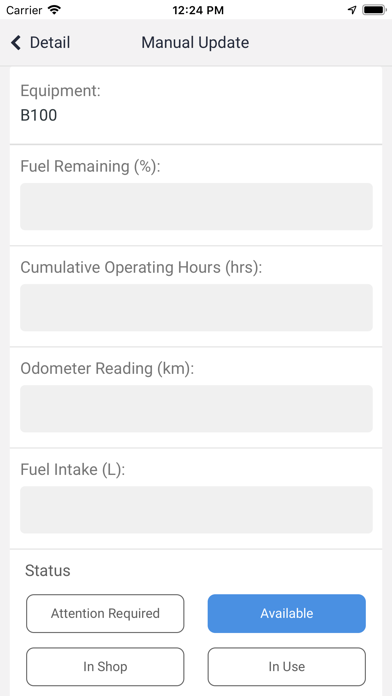Select the Available status option

pyautogui.click(x=287, y=613)
